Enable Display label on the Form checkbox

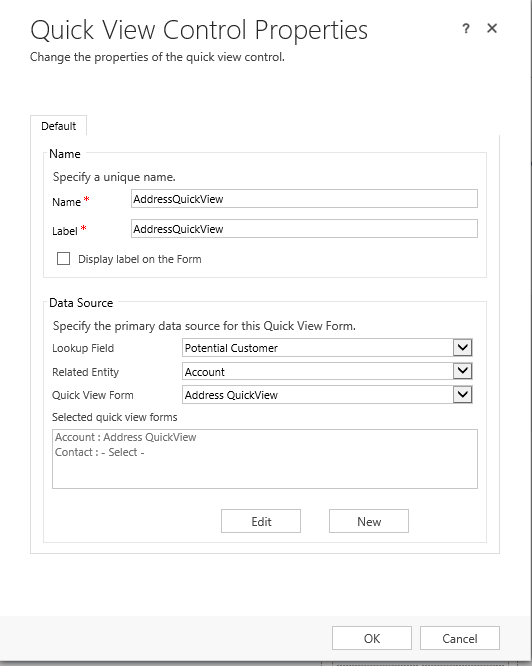click(63, 259)
